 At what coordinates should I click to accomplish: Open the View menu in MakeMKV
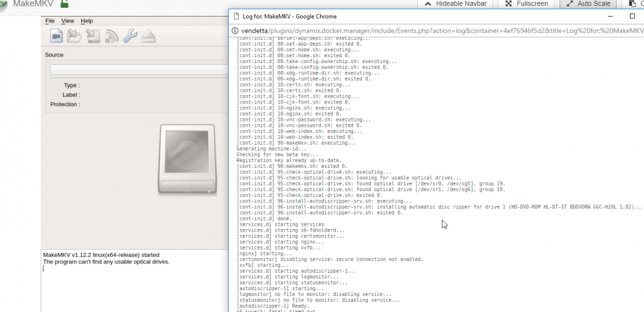[x=68, y=21]
